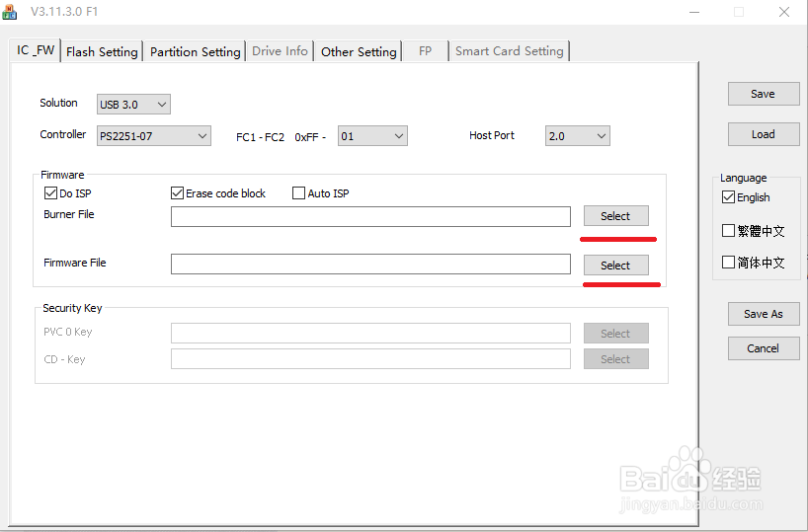Image resolution: width=808 pixels, height=532 pixels.
Task: Open the Host Port dropdown
Action: click(x=578, y=136)
